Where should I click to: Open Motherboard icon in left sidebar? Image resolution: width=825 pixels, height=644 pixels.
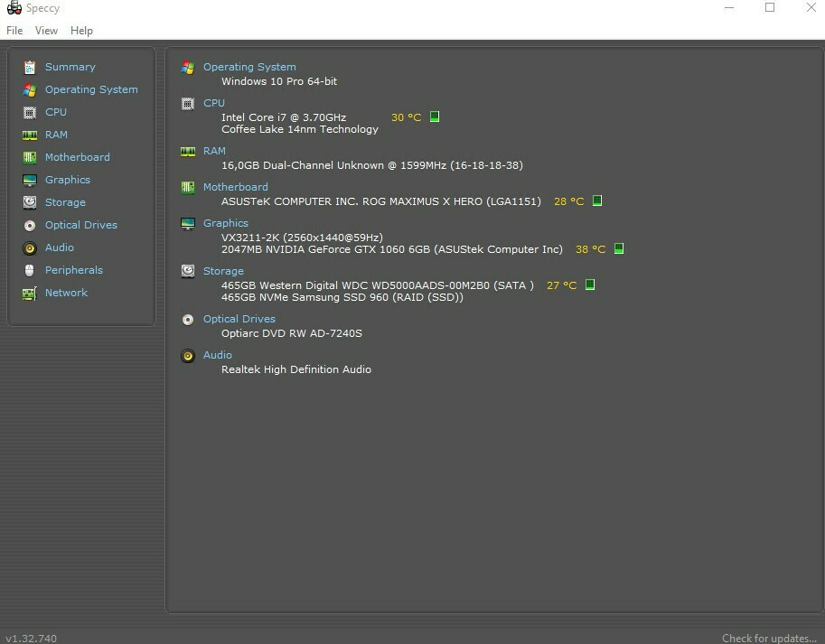pos(30,157)
